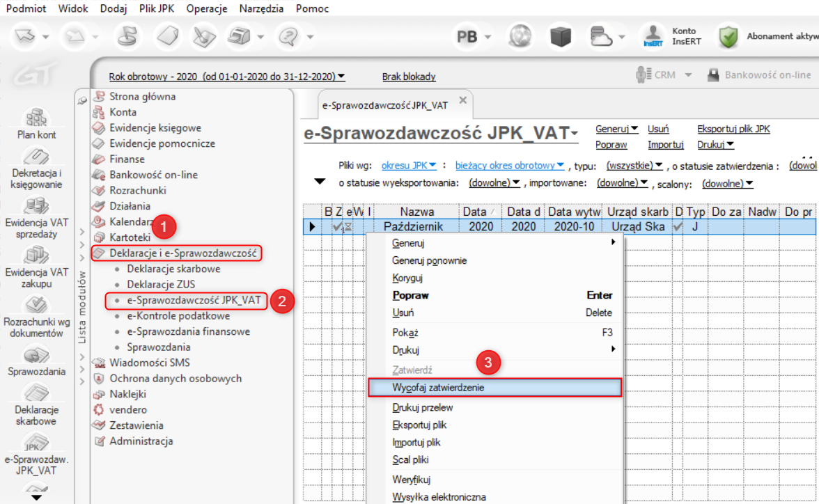Click the forward arrow toolbar icon

click(x=75, y=37)
